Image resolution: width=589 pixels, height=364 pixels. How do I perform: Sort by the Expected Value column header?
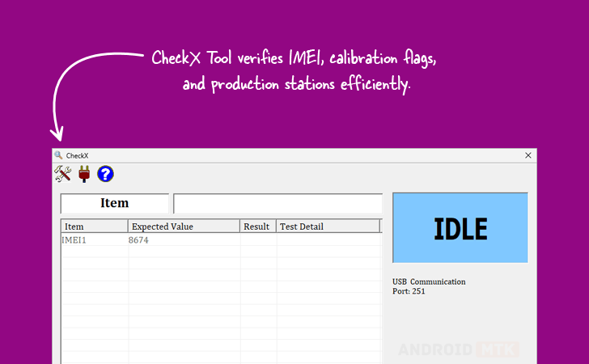(184, 226)
